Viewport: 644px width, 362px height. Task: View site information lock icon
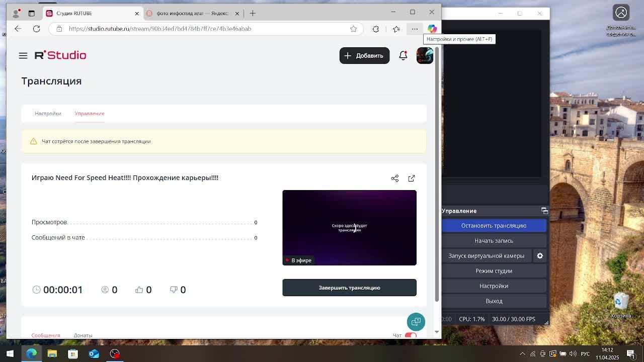(59, 29)
